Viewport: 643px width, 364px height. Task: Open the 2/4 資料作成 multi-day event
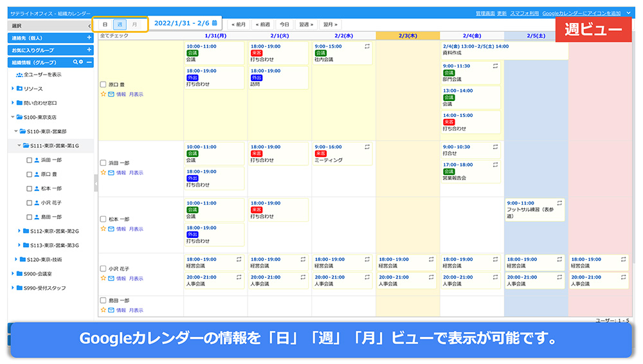click(x=505, y=50)
